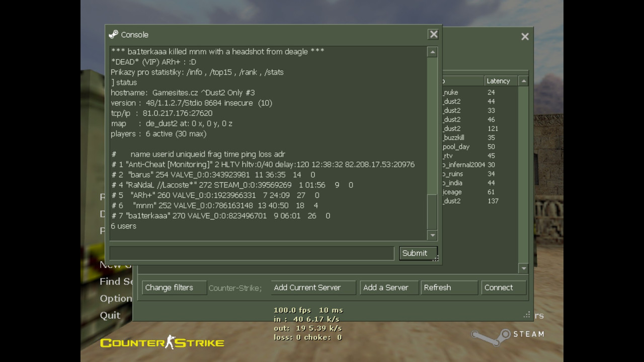The width and height of the screenshot is (644, 362).
Task: Click the Steam logo at bottom right
Action: pos(508,336)
